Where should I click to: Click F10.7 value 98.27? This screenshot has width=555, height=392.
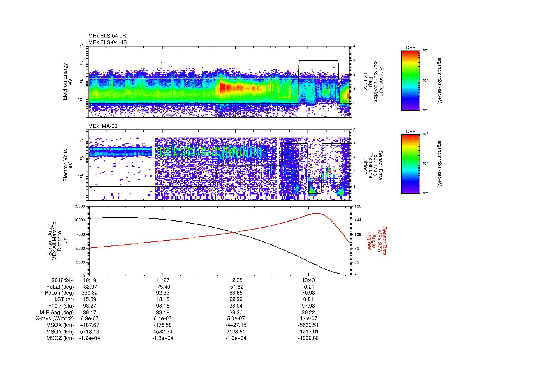click(x=89, y=306)
